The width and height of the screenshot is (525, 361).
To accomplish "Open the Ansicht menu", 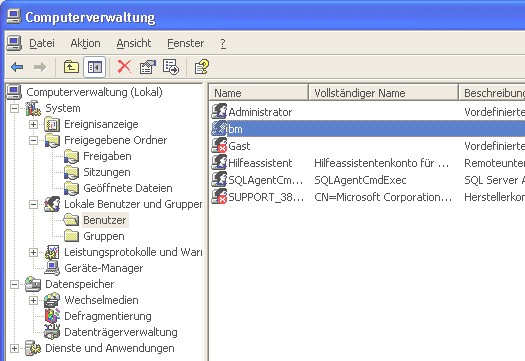I will pyautogui.click(x=134, y=43).
